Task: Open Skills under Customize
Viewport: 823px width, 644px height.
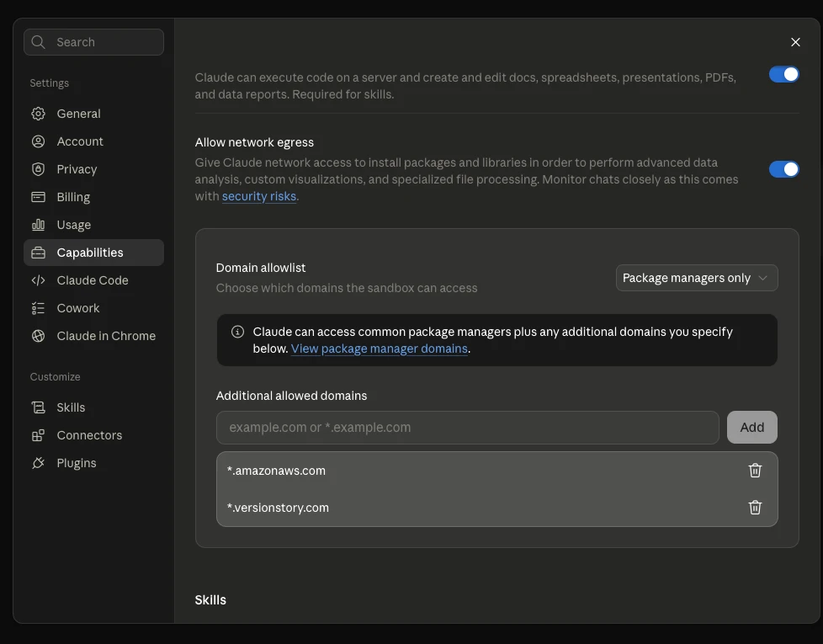Action: (93, 407)
